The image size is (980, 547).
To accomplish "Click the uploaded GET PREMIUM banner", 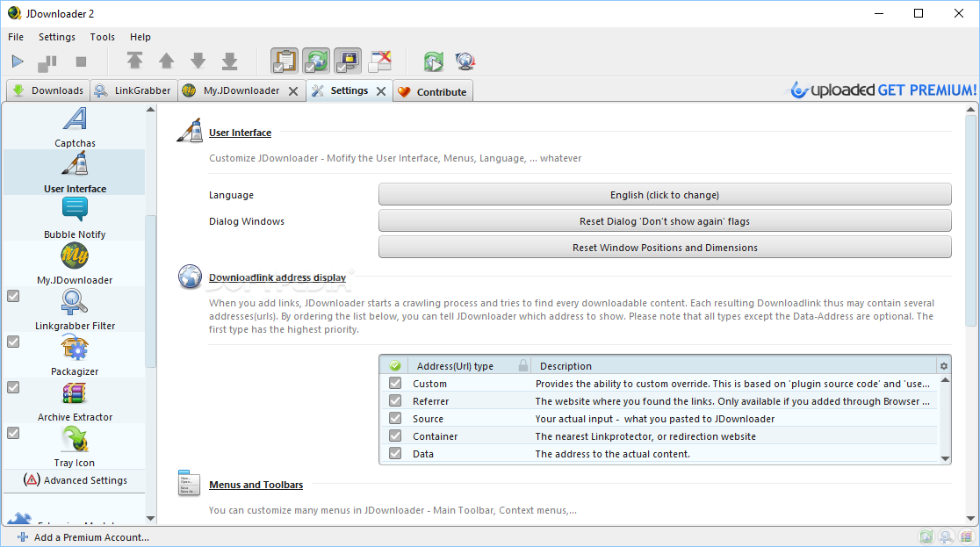I will click(x=883, y=90).
